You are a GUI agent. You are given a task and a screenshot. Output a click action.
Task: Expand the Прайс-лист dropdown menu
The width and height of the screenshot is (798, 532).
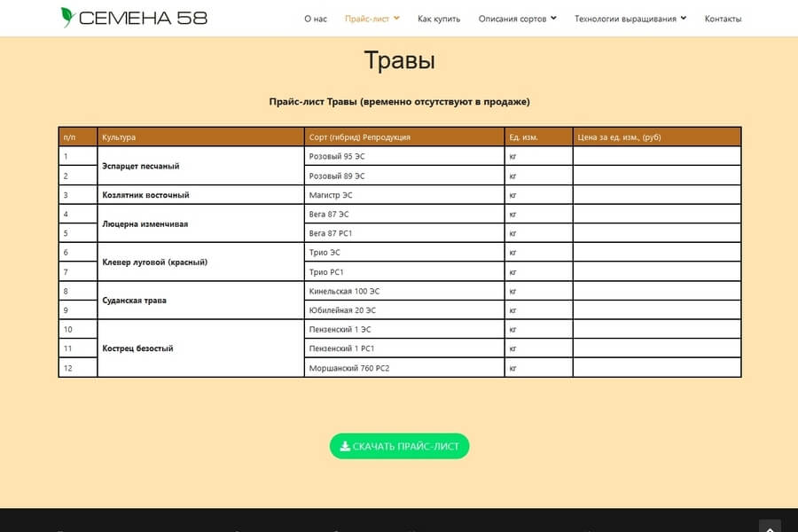[372, 19]
